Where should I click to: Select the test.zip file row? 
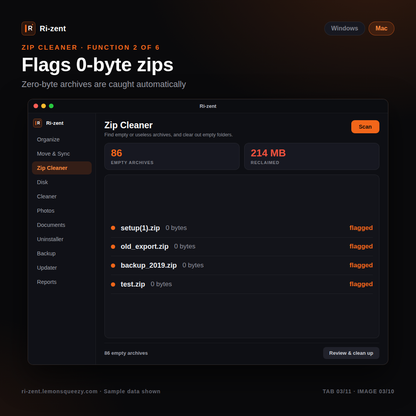pos(242,284)
